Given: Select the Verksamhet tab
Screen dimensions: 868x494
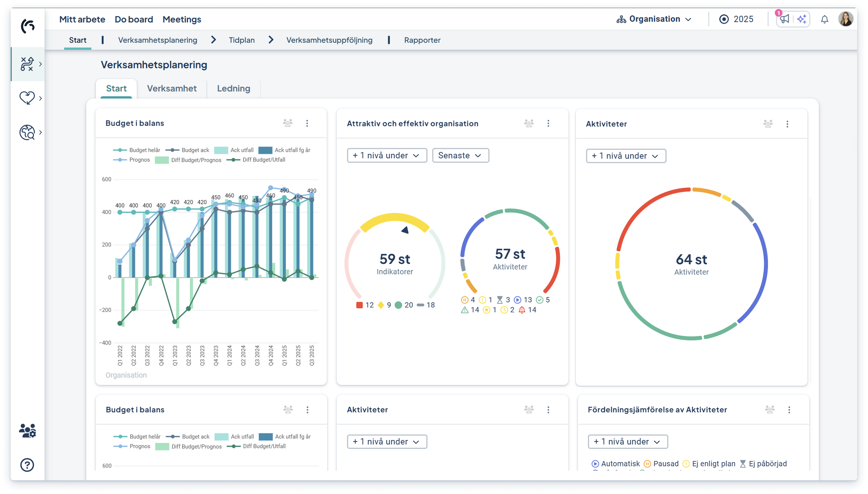Looking at the screenshot, I should 172,89.
